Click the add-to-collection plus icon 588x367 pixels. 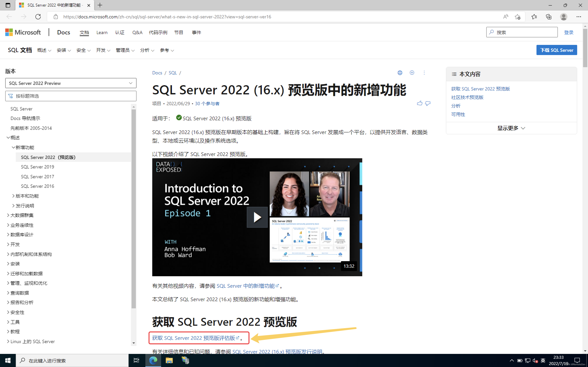coord(412,73)
